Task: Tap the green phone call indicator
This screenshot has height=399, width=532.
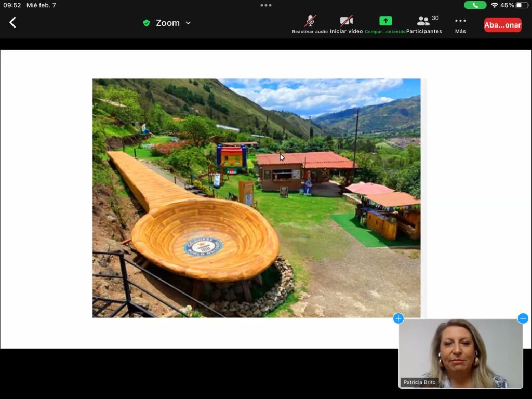Action: click(x=475, y=5)
